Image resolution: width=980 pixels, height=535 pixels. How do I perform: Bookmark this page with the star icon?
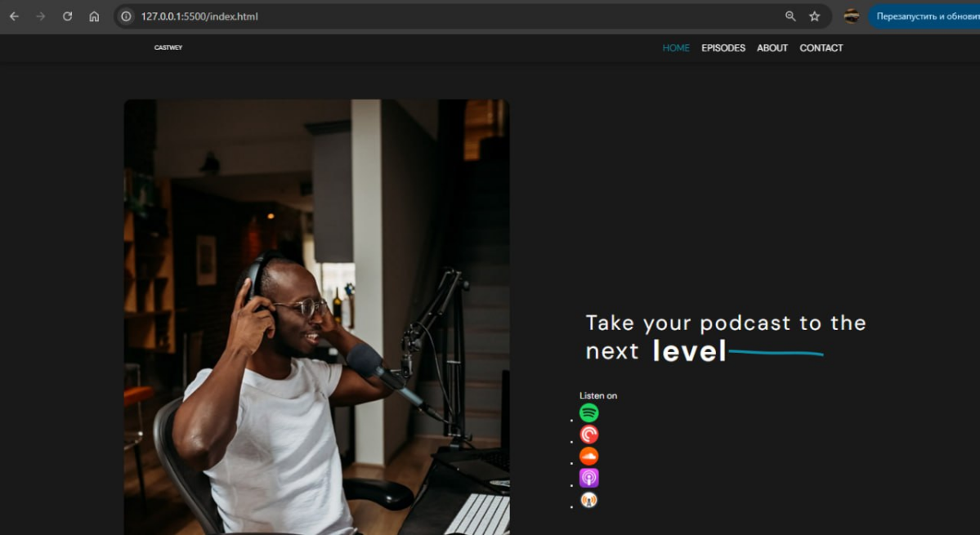[x=814, y=16]
